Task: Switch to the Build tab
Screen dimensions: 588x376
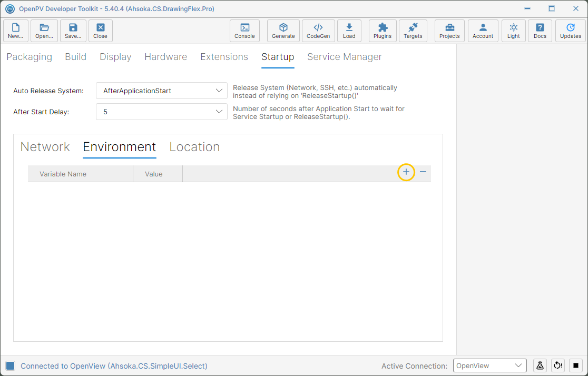Action: click(76, 57)
